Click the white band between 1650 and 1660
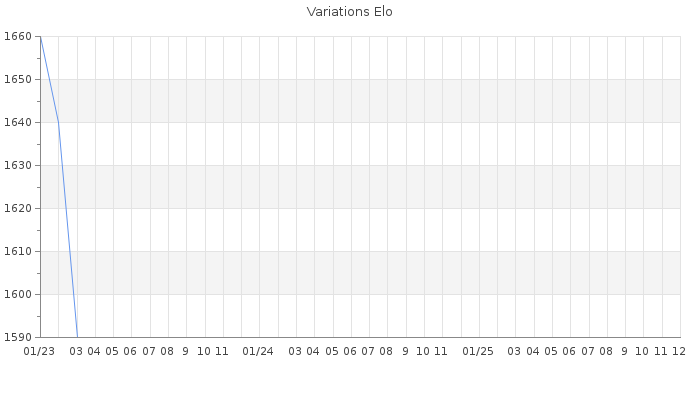Viewport: 700px width, 400px height. pos(360,58)
